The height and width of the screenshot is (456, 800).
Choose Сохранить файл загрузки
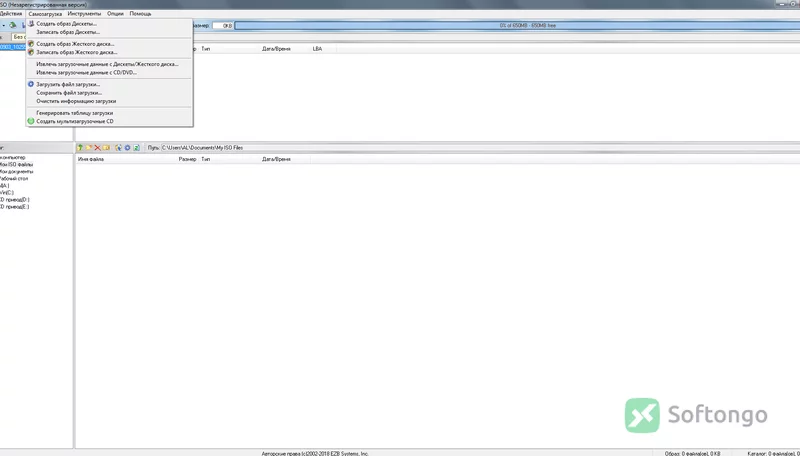109,93
